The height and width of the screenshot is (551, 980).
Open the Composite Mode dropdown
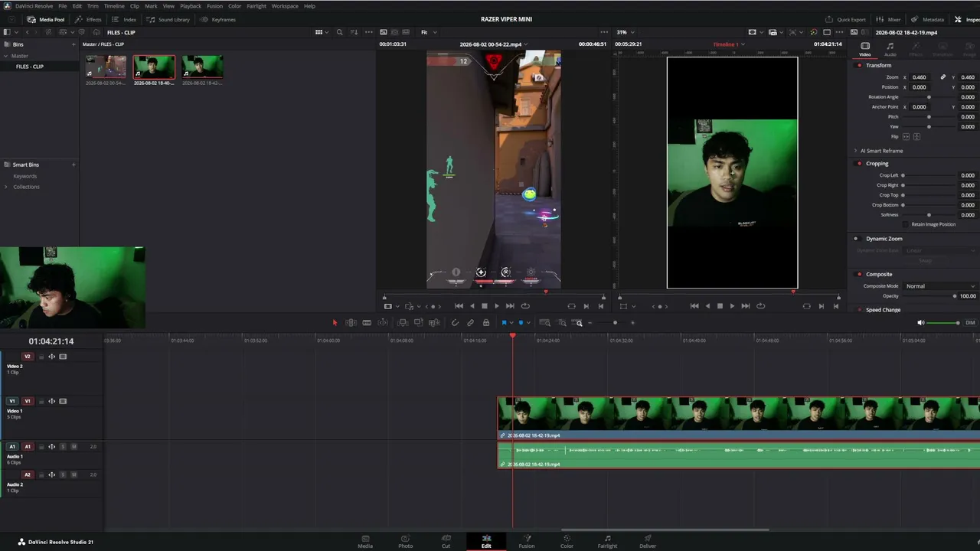click(940, 286)
